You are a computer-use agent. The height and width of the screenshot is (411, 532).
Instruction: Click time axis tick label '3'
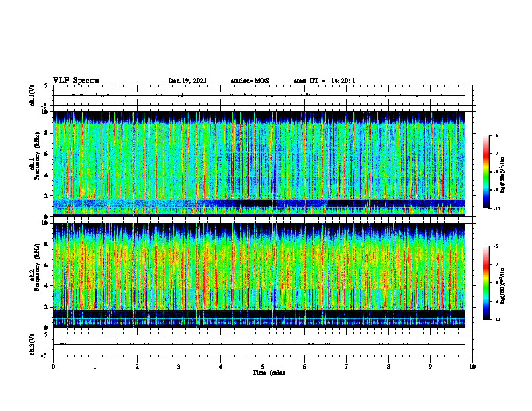point(179,367)
